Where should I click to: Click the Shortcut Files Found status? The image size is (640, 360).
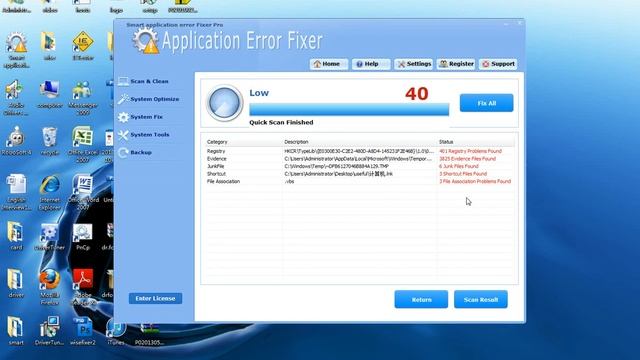point(463,174)
